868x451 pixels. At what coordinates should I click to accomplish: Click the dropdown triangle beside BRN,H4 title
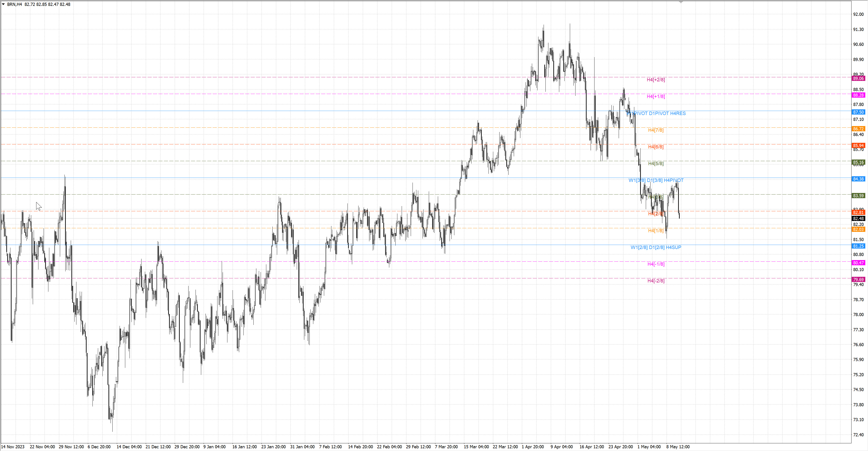click(3, 4)
